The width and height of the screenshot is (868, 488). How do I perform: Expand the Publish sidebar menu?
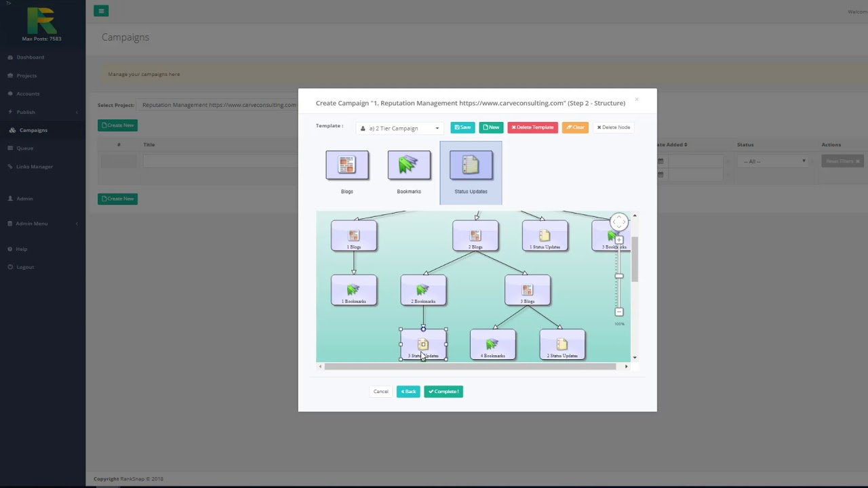point(26,112)
